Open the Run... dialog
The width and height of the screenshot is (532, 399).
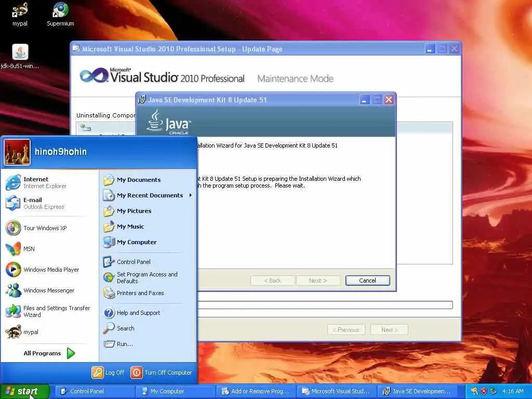148,344
